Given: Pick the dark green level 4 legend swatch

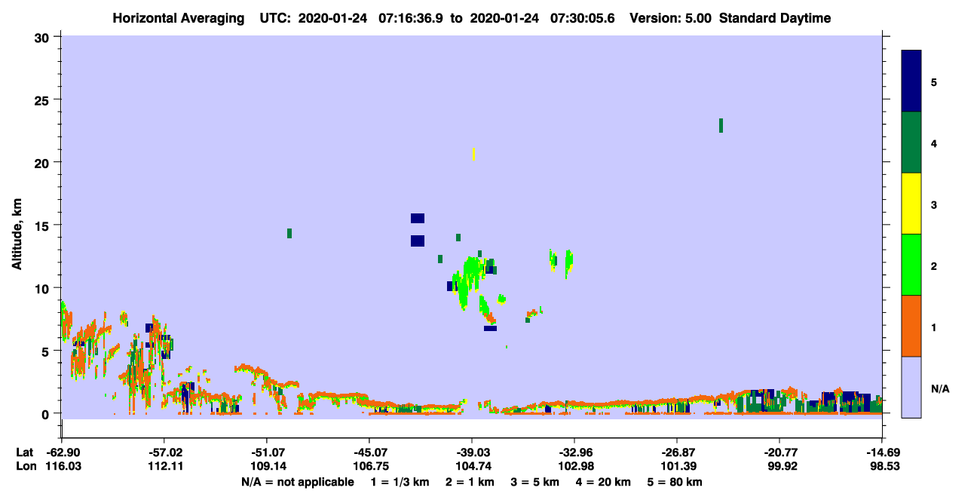Looking at the screenshot, I should [911, 143].
